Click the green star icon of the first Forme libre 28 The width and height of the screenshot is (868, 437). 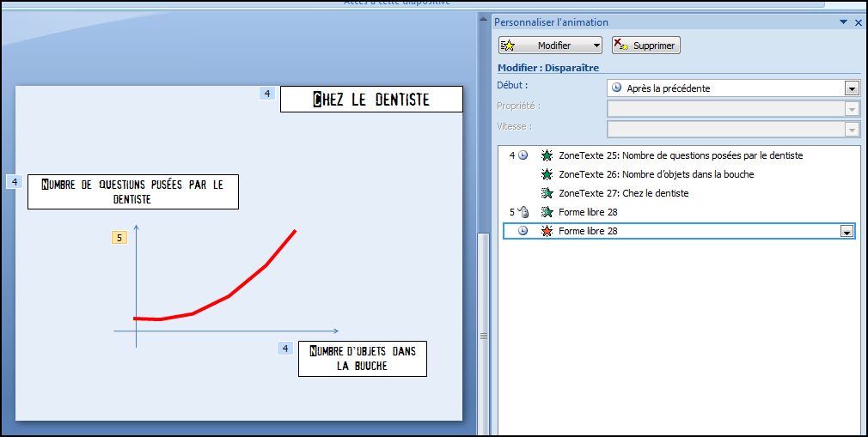point(547,212)
